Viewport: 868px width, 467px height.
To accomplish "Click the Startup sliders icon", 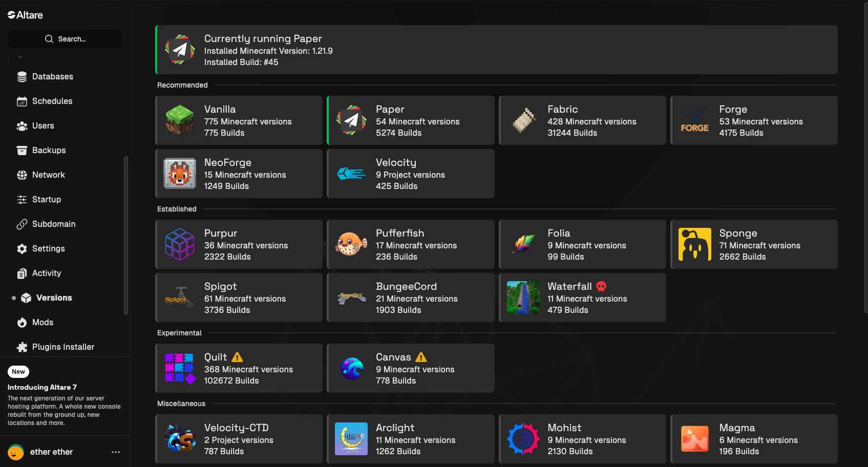I will [22, 200].
